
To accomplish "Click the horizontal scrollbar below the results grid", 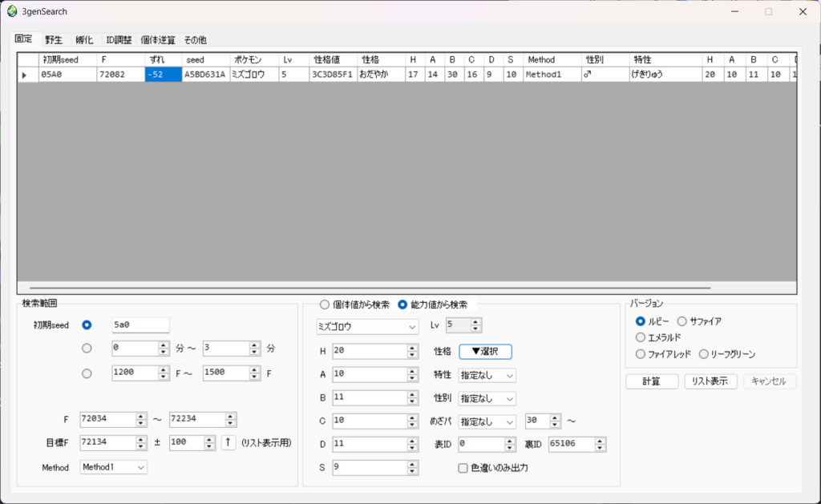I will click(361, 287).
